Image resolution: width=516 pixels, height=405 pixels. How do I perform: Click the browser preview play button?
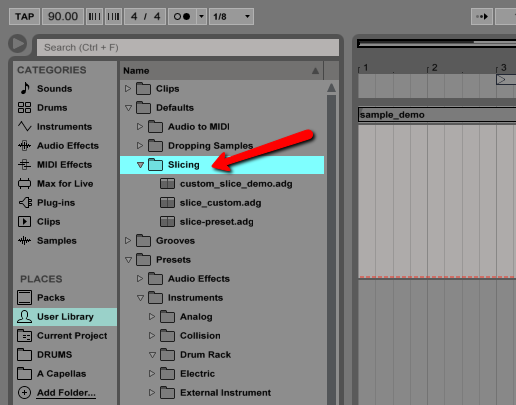[x=17, y=43]
